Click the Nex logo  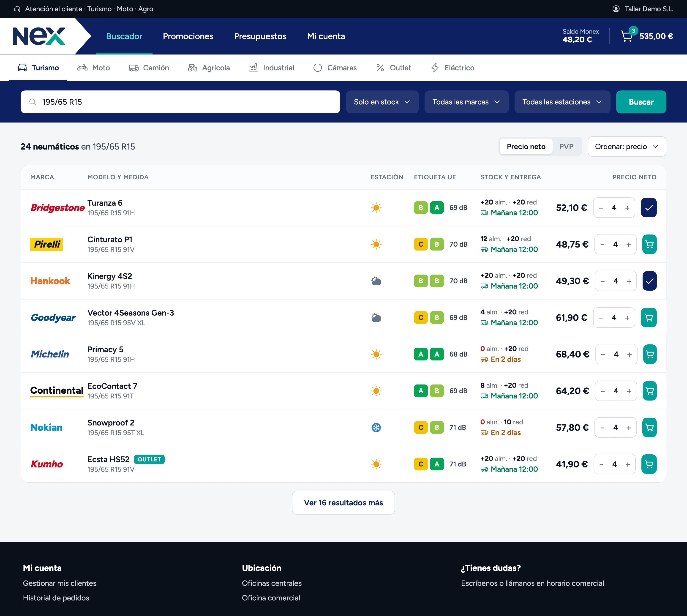click(39, 36)
